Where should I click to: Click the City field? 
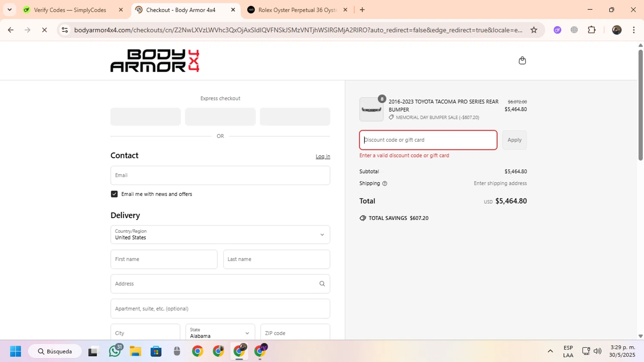click(x=145, y=333)
